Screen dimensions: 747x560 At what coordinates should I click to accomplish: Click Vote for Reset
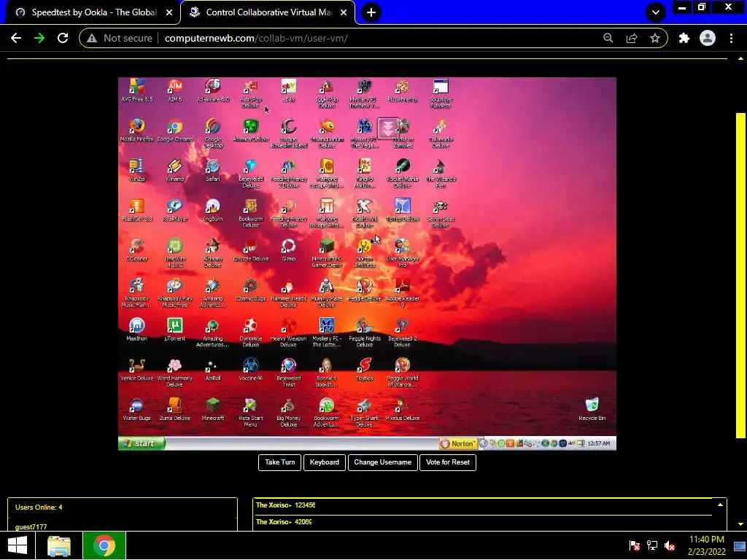click(x=448, y=462)
